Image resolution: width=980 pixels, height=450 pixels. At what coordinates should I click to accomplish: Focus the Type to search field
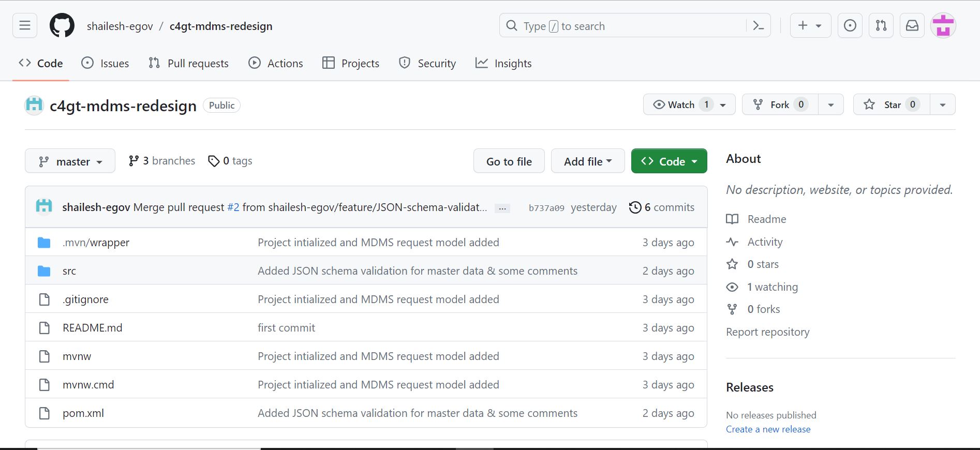(x=621, y=26)
